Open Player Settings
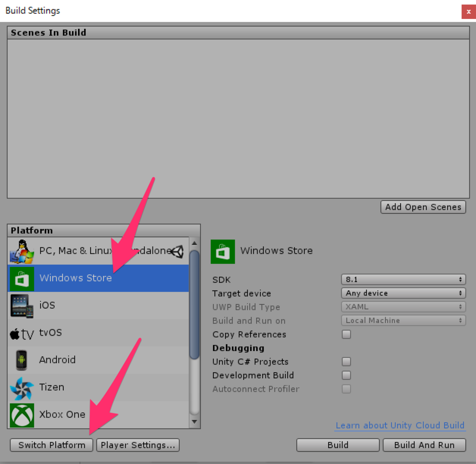The width and height of the screenshot is (476, 464). tap(138, 445)
